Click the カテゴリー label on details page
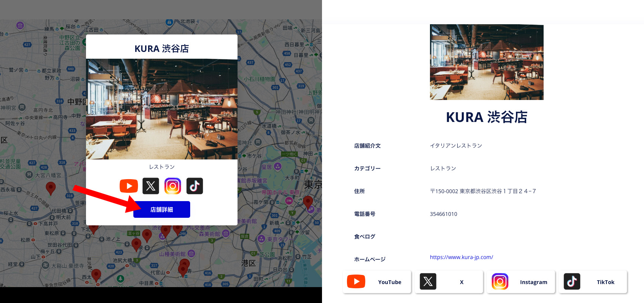This screenshot has height=303, width=644. (x=367, y=169)
